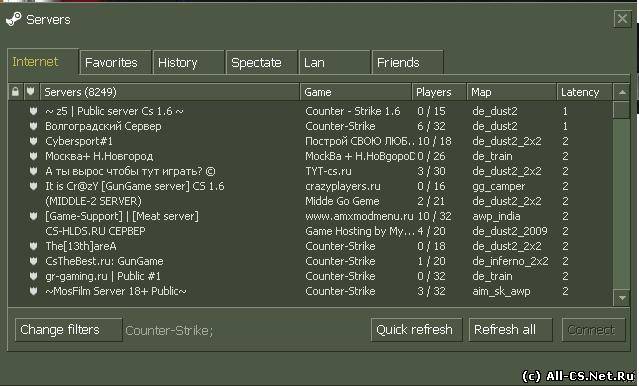The image size is (639, 386).
Task: Open the Change filters panel
Action: coord(68,329)
